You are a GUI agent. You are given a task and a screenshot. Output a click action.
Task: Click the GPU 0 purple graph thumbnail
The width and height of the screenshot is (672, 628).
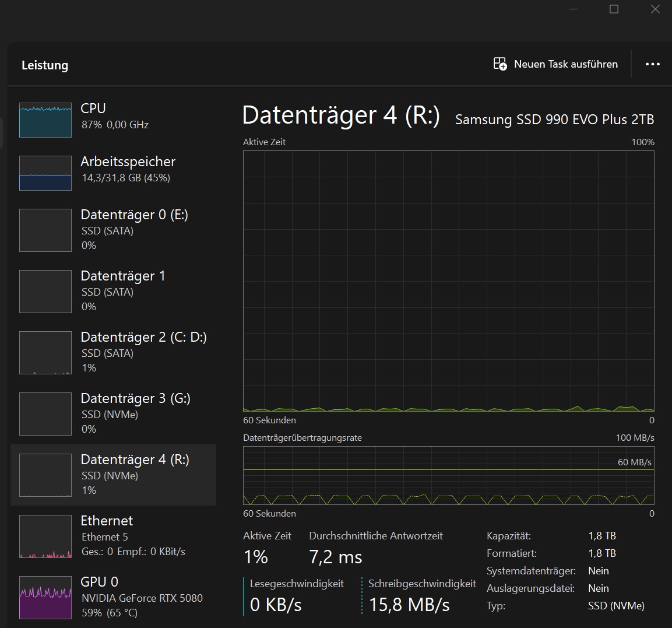click(x=45, y=597)
